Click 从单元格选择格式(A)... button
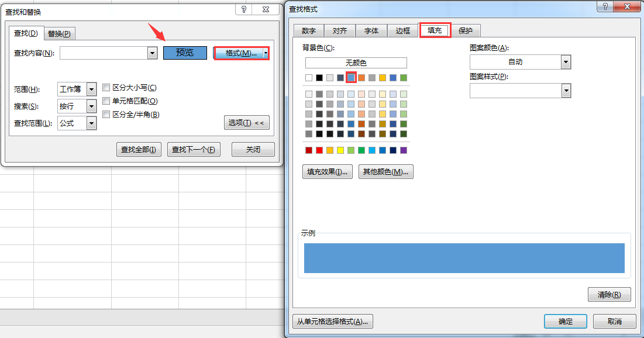644x338 pixels. 333,322
